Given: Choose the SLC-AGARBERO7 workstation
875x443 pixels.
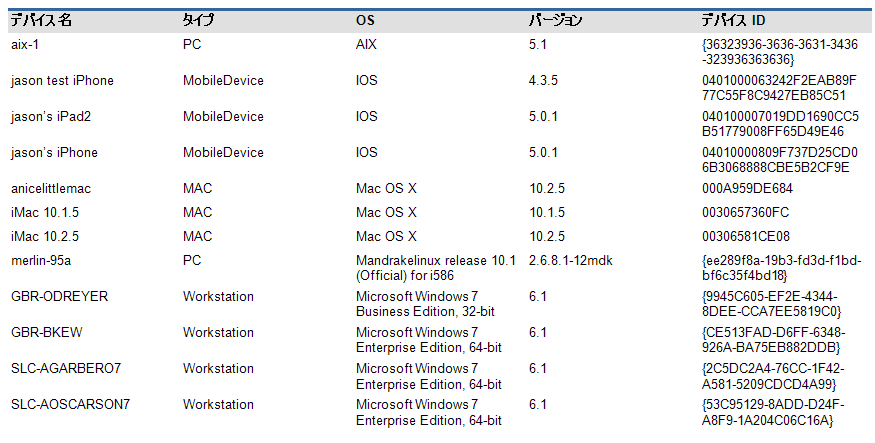Looking at the screenshot, I should pos(66,369).
